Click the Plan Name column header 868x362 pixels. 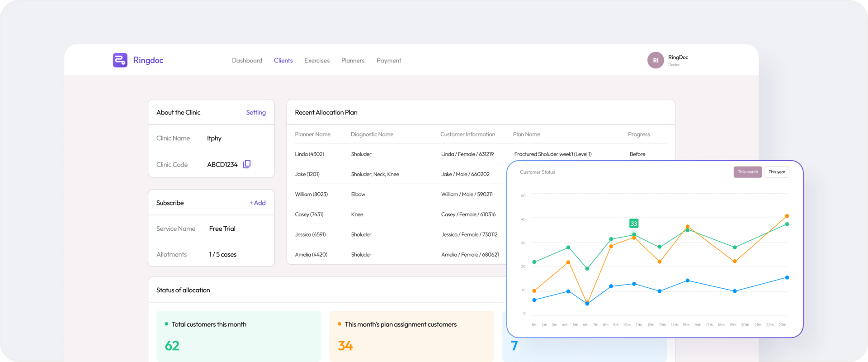527,134
